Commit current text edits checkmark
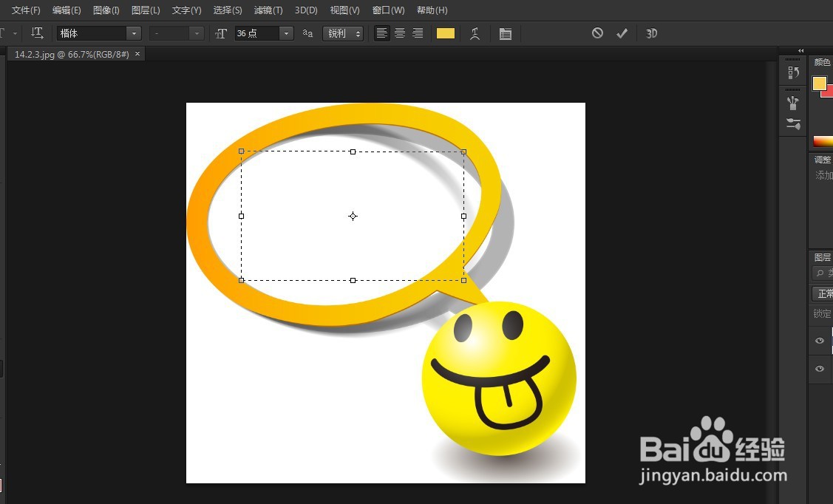The width and height of the screenshot is (833, 504). pyautogui.click(x=622, y=33)
